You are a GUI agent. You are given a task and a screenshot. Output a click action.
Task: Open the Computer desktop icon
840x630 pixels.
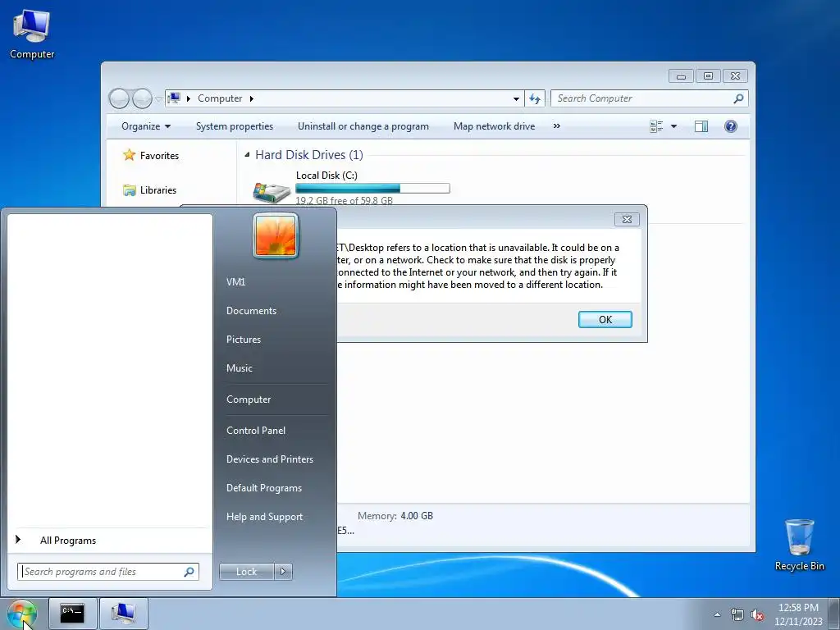click(32, 33)
